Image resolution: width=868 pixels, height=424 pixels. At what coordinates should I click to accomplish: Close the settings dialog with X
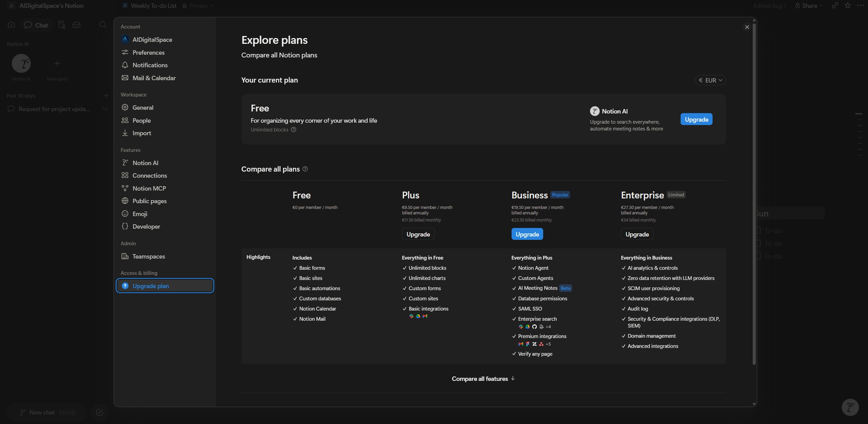[x=747, y=27]
